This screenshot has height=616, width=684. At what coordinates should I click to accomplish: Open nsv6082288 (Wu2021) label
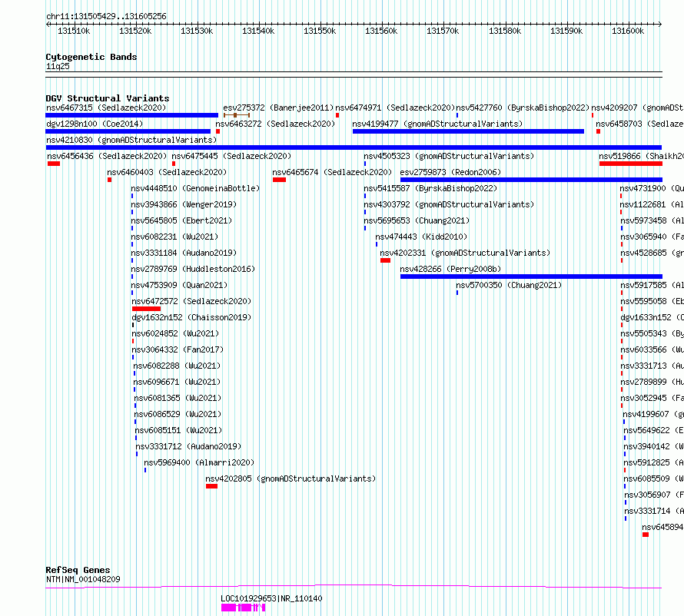tap(177, 366)
